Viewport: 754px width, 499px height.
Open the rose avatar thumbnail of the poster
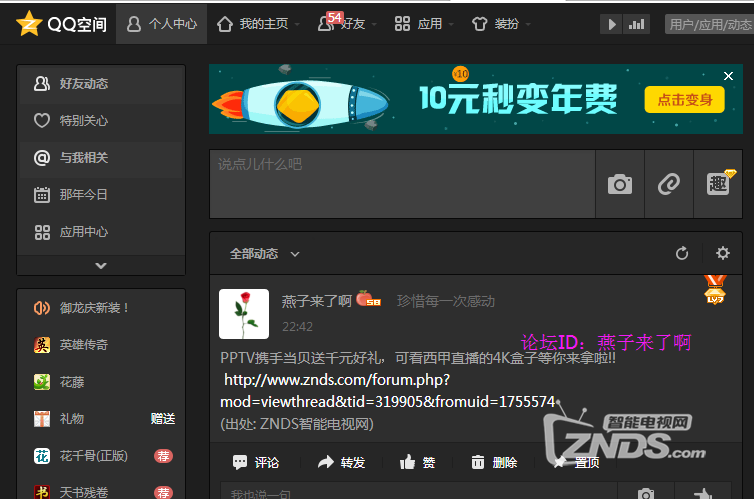tap(244, 314)
